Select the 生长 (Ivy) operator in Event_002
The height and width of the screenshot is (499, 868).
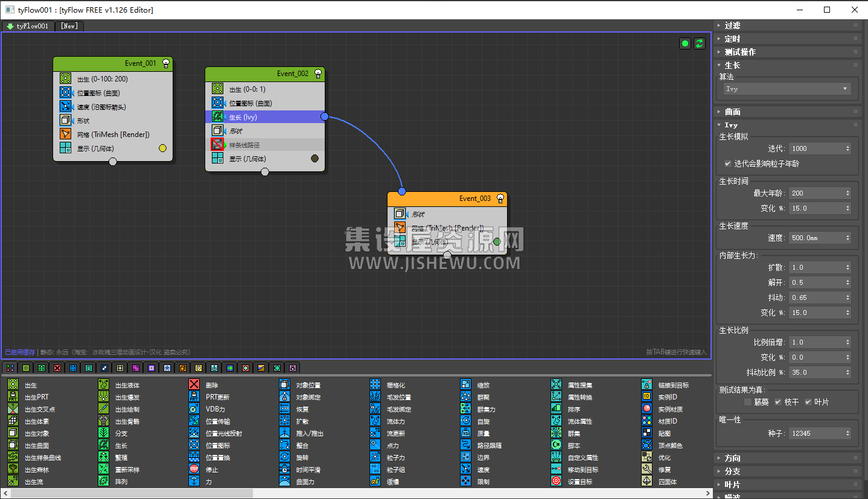point(264,117)
